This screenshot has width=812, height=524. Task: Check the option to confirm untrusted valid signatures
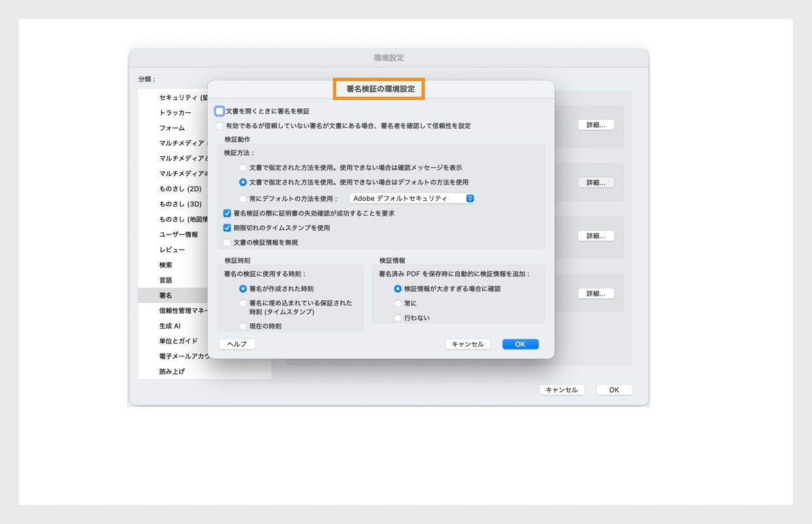219,125
